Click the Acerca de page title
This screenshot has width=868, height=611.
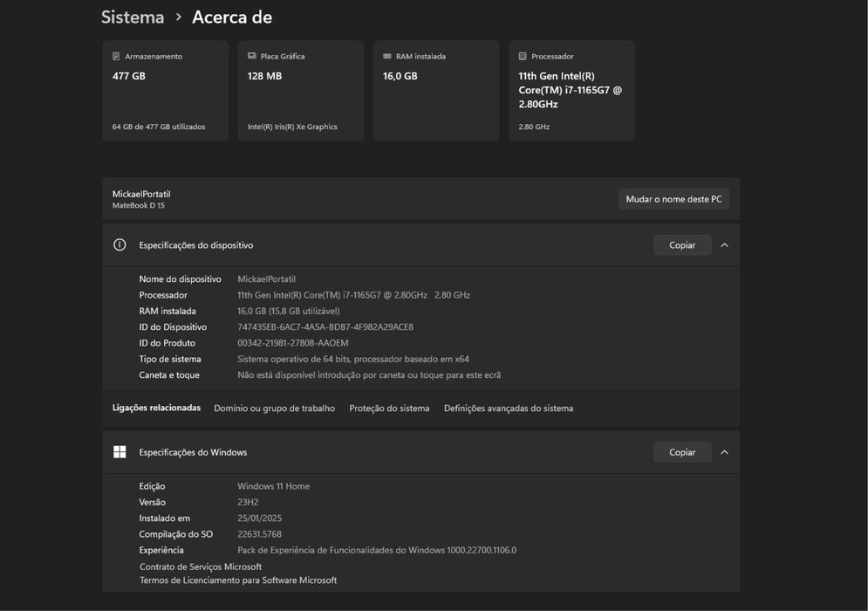tap(232, 17)
